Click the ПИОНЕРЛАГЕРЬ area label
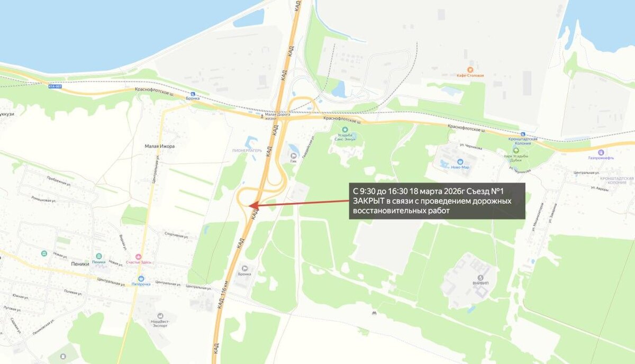Viewport: 635px width, 364px height. (x=247, y=150)
